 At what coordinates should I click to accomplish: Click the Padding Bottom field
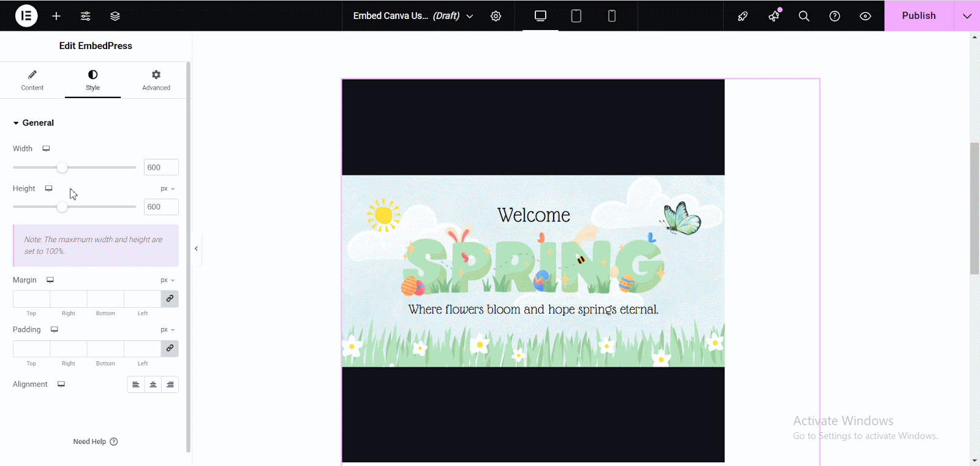coord(105,348)
